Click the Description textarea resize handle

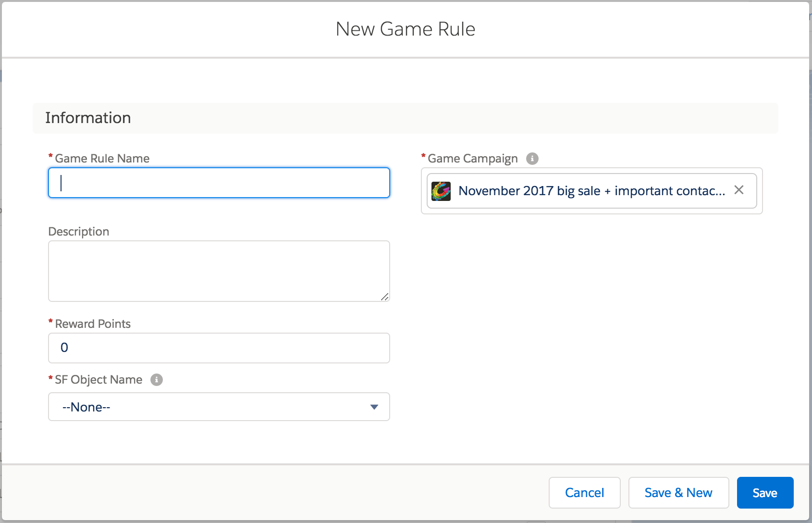pyautogui.click(x=384, y=297)
